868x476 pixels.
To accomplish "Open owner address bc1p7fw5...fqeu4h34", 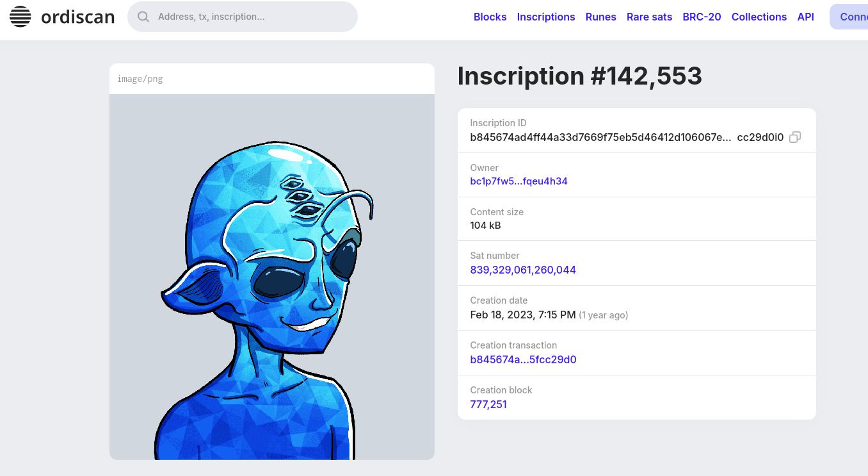I will 518,181.
